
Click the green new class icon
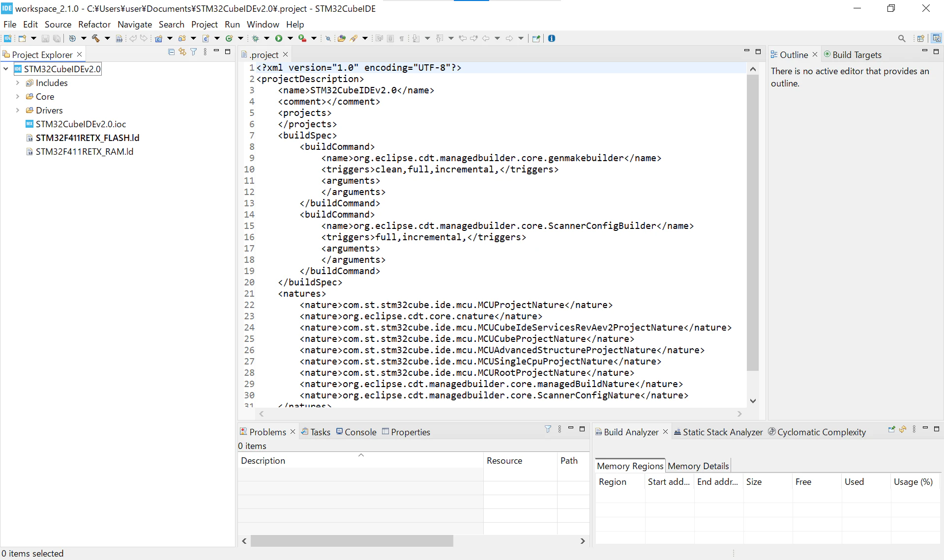229,38
